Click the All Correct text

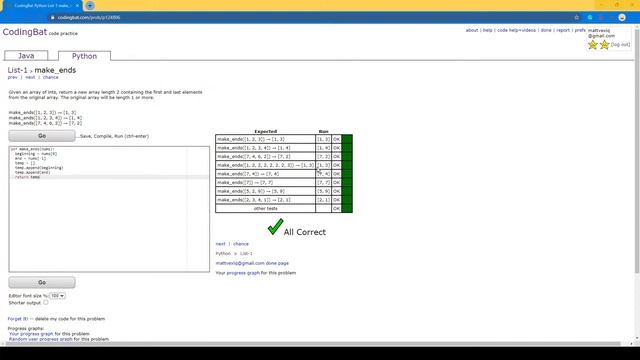(304, 232)
